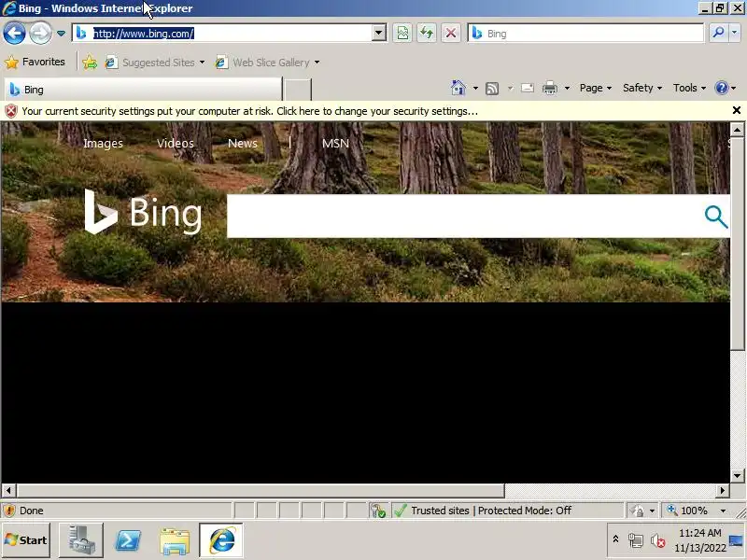747x560 pixels.
Task: Expand the Suggested Sites dropdown arrow
Action: (202, 63)
